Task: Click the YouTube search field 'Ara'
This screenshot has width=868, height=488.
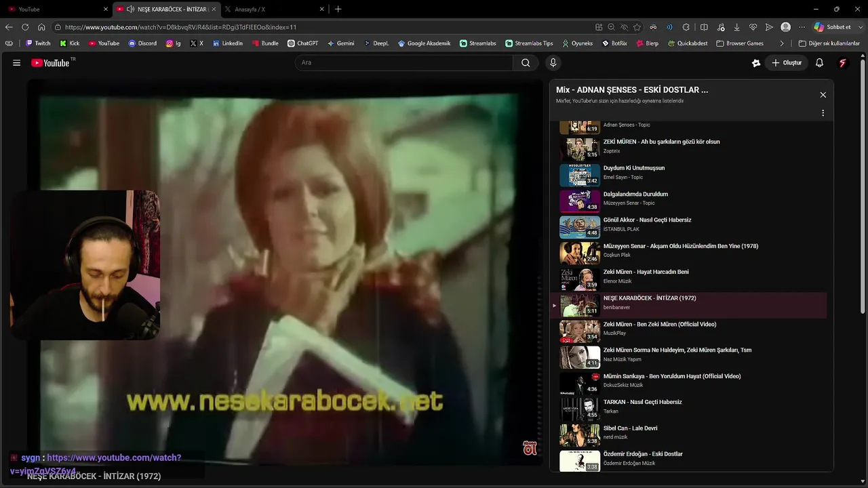Action: point(403,63)
